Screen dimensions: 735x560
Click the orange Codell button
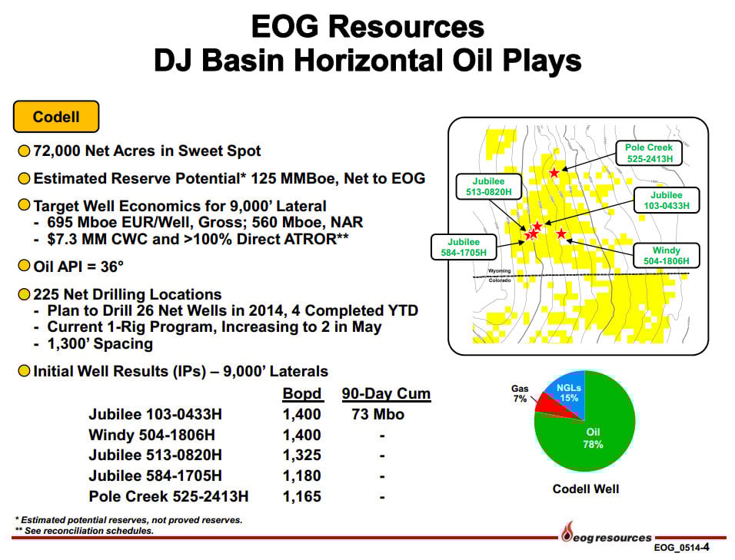tap(56, 118)
